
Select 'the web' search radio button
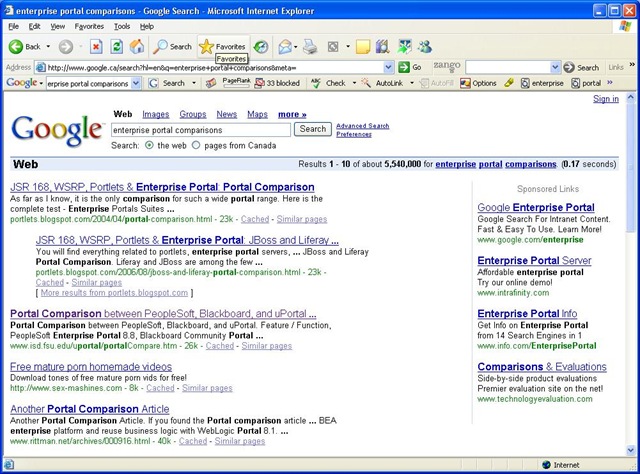tap(149, 145)
